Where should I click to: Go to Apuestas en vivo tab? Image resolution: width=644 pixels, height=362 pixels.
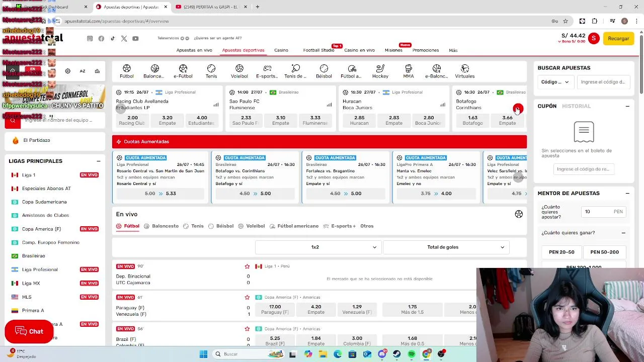click(194, 50)
